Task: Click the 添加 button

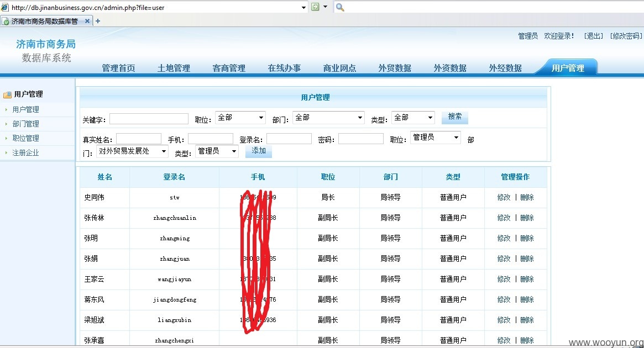Action: (x=258, y=151)
